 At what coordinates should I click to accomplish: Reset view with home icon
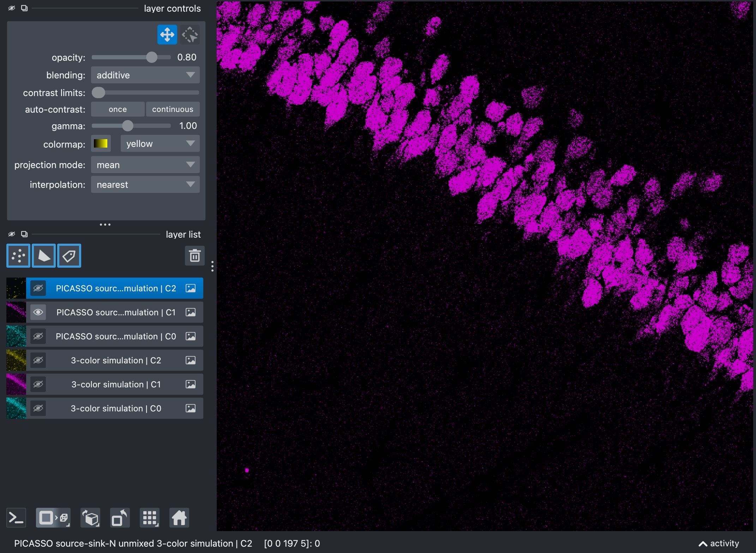pyautogui.click(x=179, y=518)
